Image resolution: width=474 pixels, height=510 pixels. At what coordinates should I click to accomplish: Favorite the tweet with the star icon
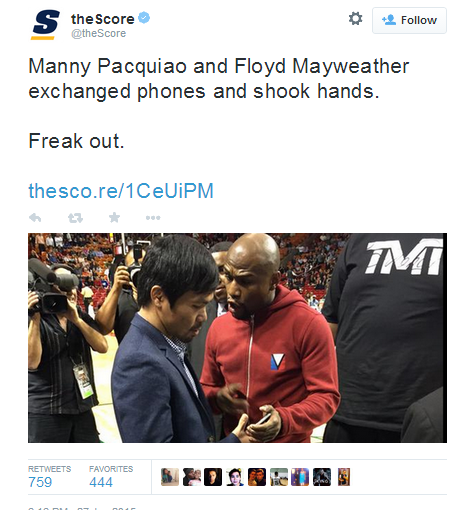coord(114,217)
